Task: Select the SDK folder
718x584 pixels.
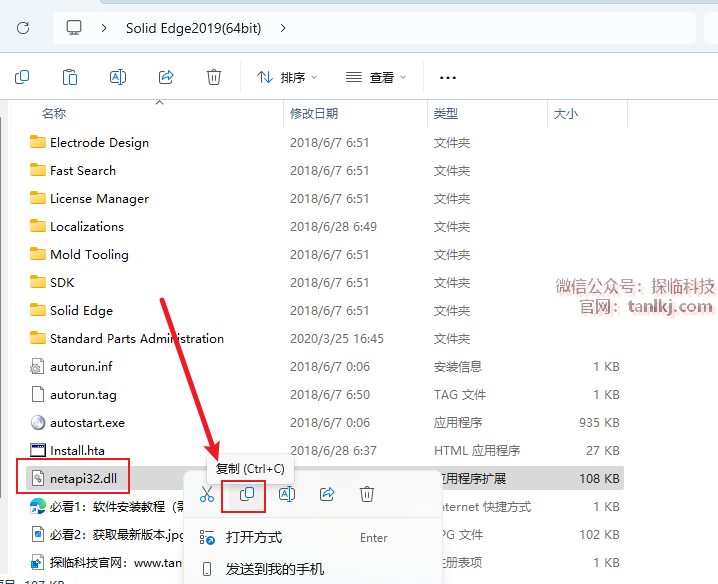Action: 62,283
